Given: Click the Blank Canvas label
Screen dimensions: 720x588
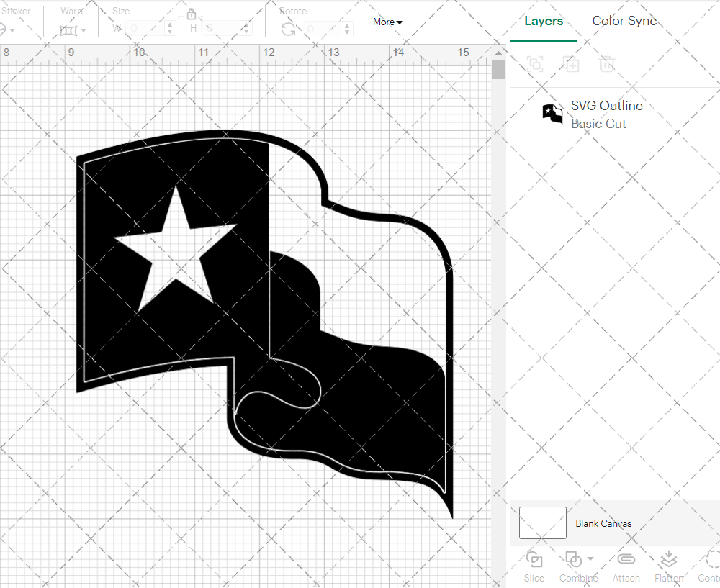Looking at the screenshot, I should 603,523.
